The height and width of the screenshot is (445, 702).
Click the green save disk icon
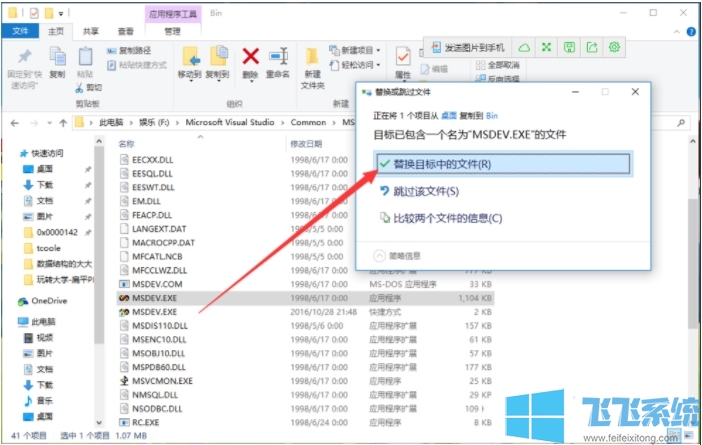569,47
